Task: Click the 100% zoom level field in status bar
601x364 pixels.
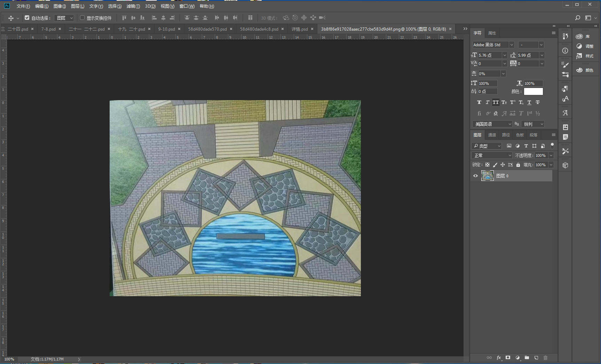Action: coord(9,359)
